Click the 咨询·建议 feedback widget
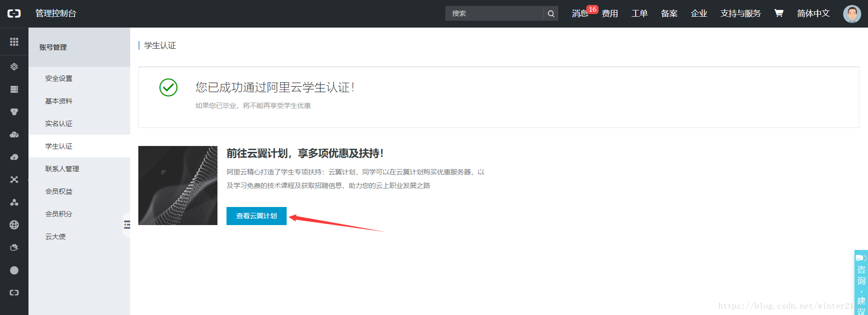This screenshot has height=315, width=868. [x=861, y=282]
